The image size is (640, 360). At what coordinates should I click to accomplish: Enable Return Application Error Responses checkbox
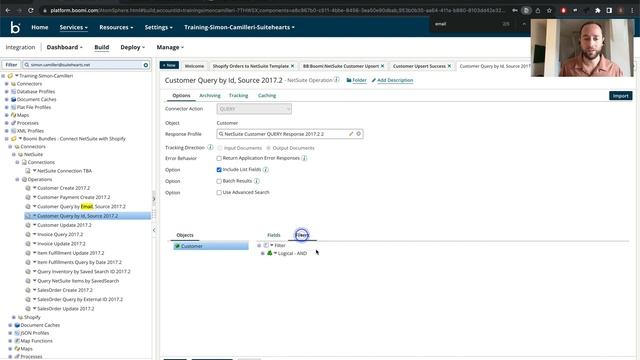point(219,158)
